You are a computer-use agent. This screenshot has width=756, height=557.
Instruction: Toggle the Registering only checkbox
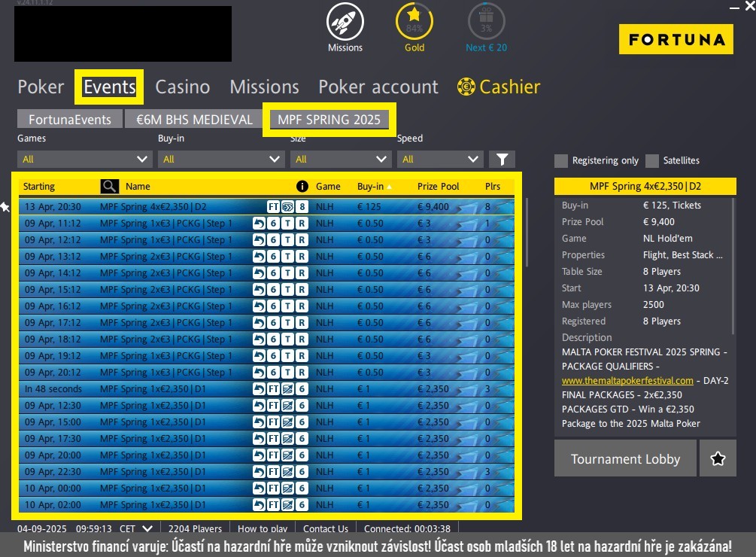pos(560,160)
